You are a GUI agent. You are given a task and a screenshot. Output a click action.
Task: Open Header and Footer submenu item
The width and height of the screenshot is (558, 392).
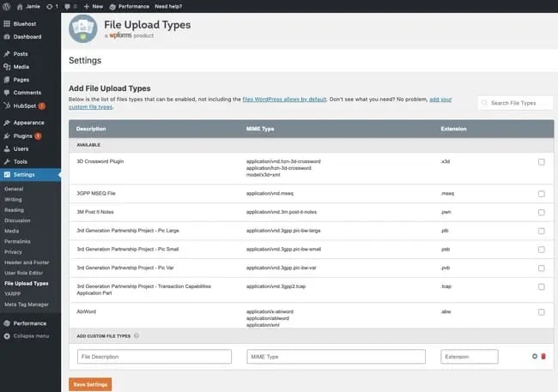coord(27,262)
